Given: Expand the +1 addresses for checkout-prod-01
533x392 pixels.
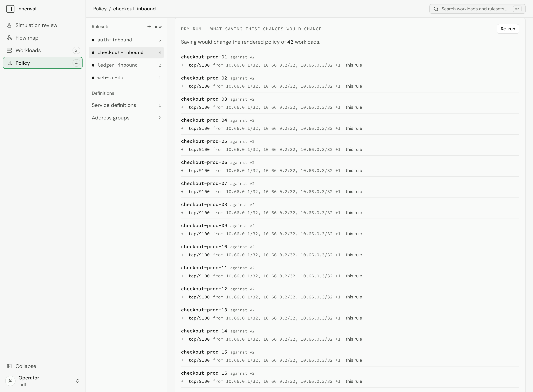Looking at the screenshot, I should (x=338, y=65).
